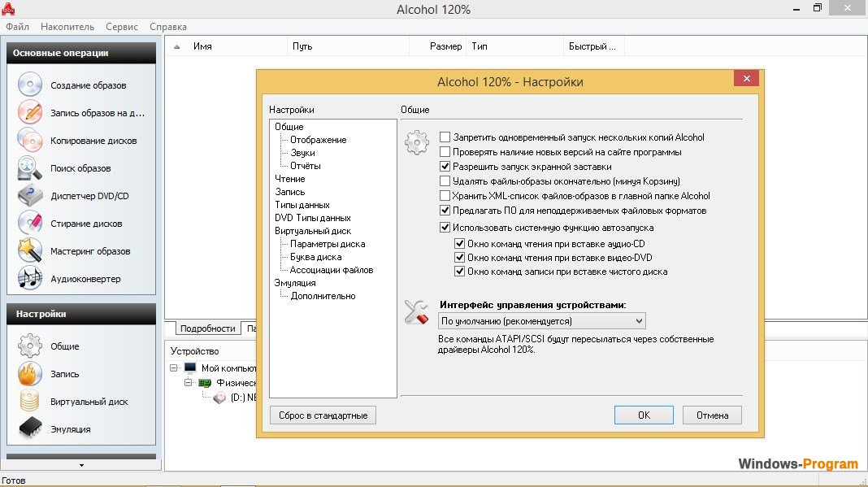
Task: Click Сброс в стандартные button
Action: 323,415
